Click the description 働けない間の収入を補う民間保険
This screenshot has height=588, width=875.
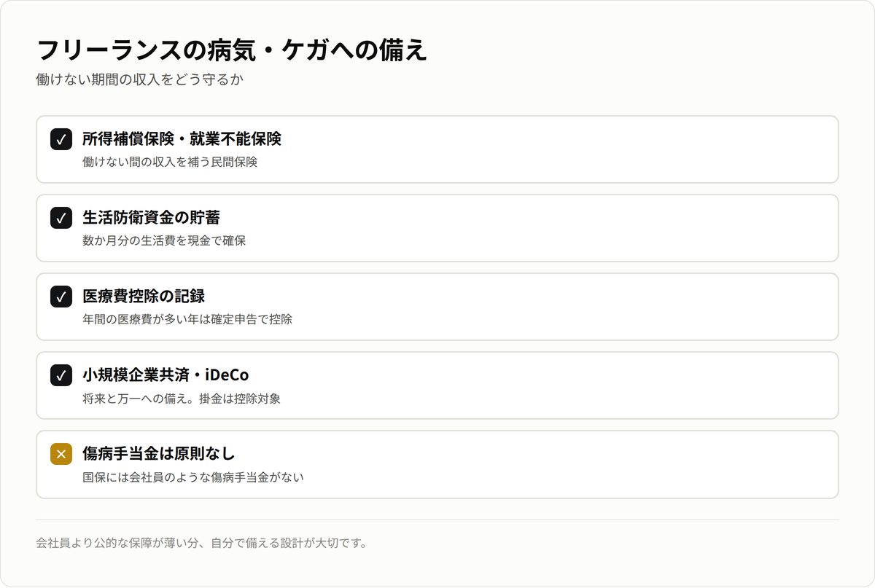click(x=170, y=162)
